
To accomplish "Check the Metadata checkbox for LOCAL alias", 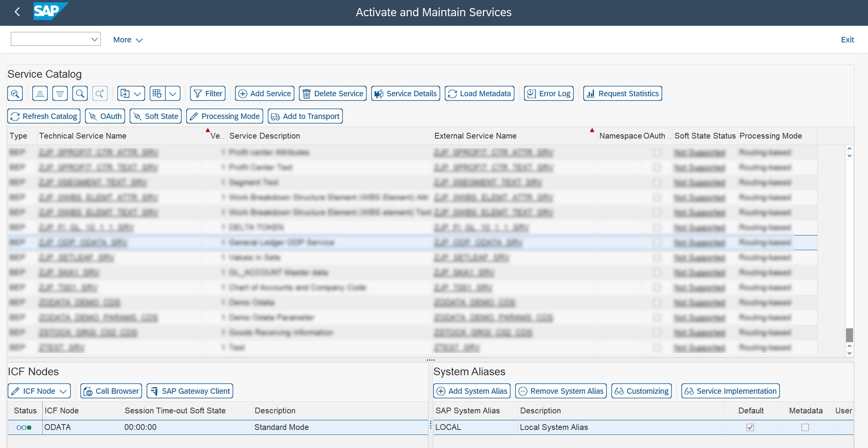I will (805, 427).
